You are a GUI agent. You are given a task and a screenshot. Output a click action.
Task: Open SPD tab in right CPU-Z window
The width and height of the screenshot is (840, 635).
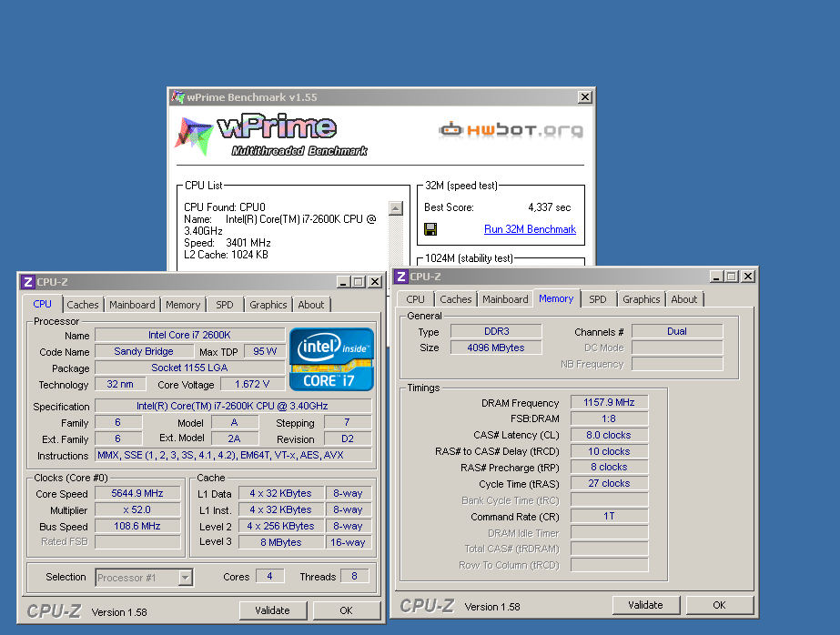[x=598, y=299]
